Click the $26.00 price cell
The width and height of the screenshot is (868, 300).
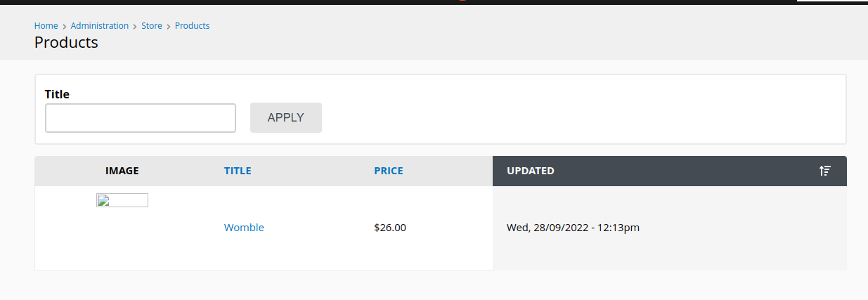pyautogui.click(x=390, y=228)
